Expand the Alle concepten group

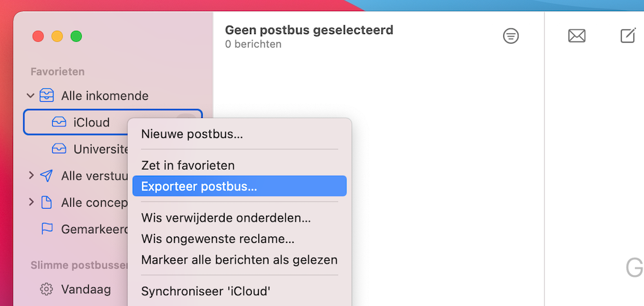(x=31, y=202)
